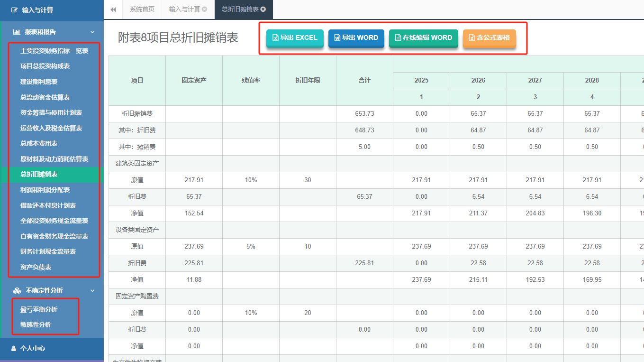
Task: Click the double-left-arrow icon beside the tabs
Action: [113, 8]
